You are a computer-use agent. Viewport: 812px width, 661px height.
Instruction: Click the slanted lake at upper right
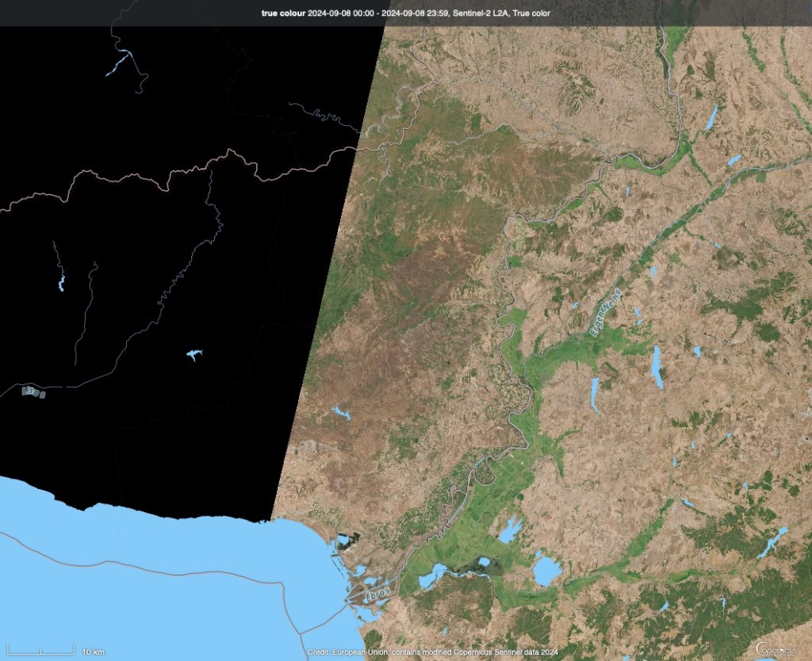(712, 118)
